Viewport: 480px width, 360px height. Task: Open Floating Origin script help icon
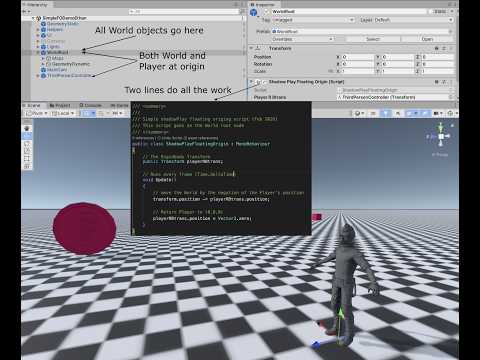(x=436, y=82)
